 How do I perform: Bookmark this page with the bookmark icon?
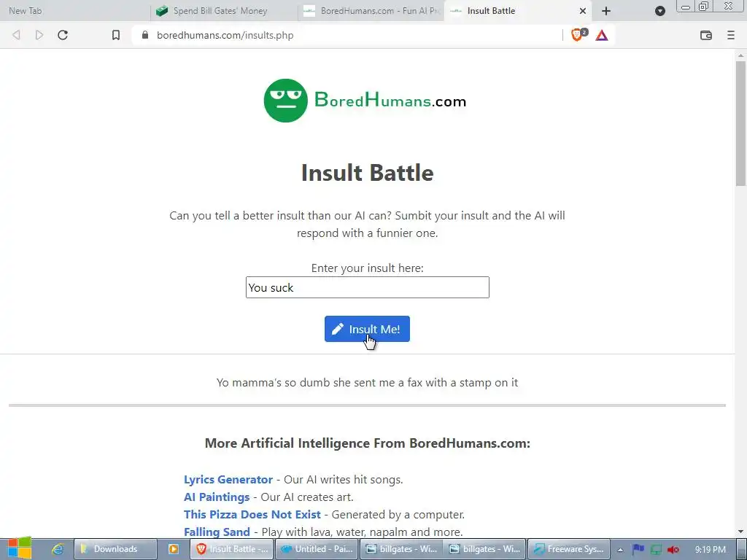pyautogui.click(x=116, y=35)
